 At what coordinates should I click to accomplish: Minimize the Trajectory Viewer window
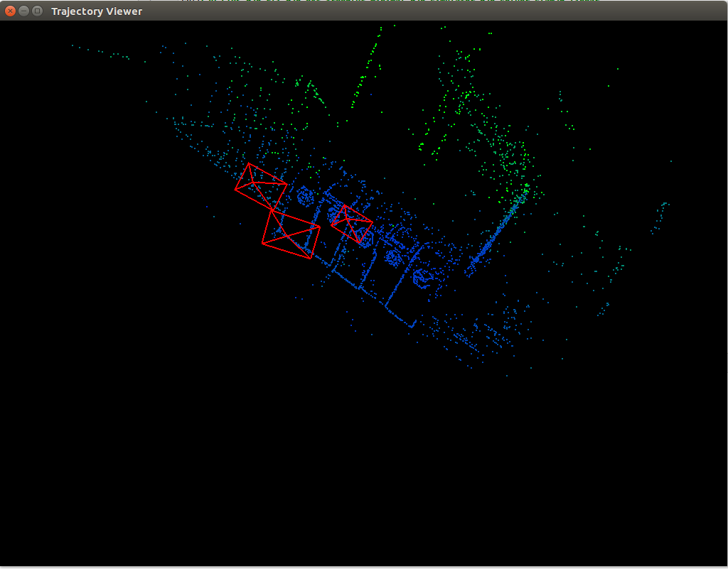[24, 11]
